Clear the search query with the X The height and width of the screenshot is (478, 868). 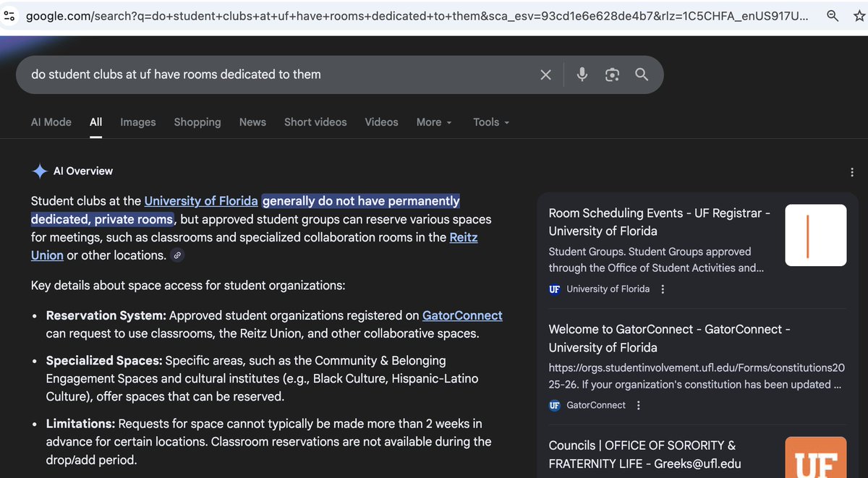(546, 74)
